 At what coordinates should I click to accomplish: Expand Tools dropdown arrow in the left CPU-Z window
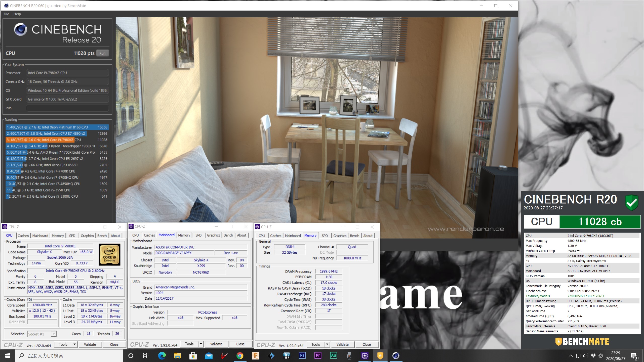[75, 344]
